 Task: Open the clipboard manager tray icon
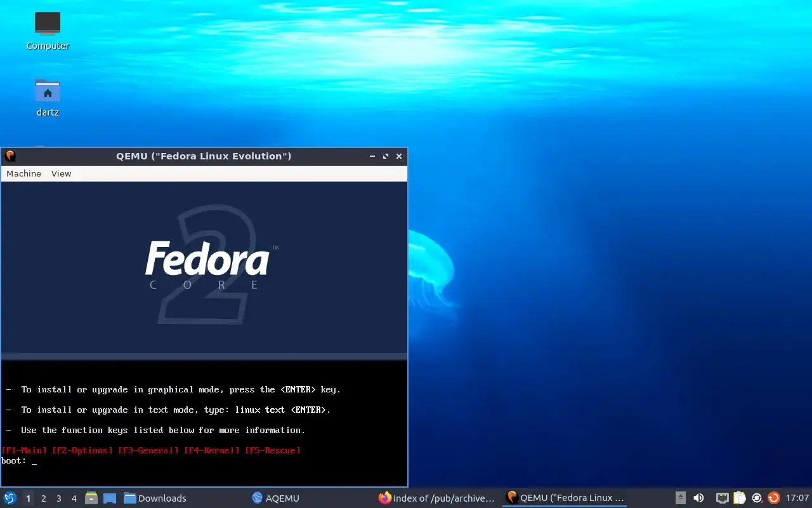[x=740, y=498]
